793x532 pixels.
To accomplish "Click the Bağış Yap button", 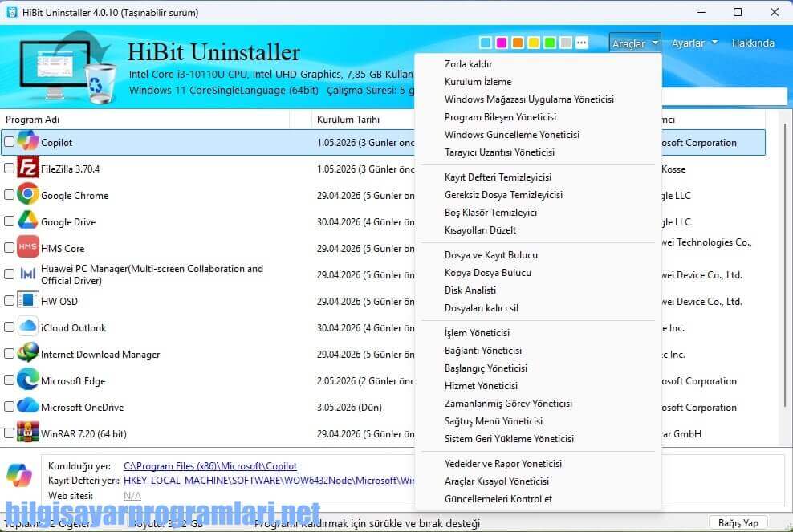I will (x=738, y=523).
